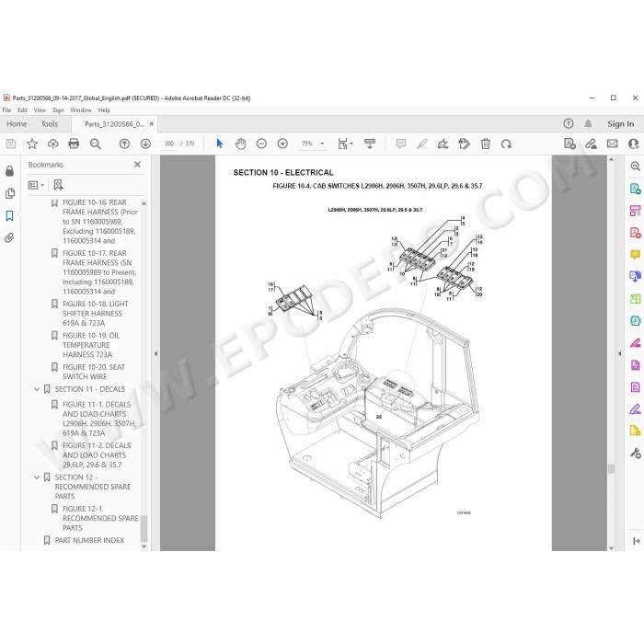Send the file by email icon

click(613, 144)
